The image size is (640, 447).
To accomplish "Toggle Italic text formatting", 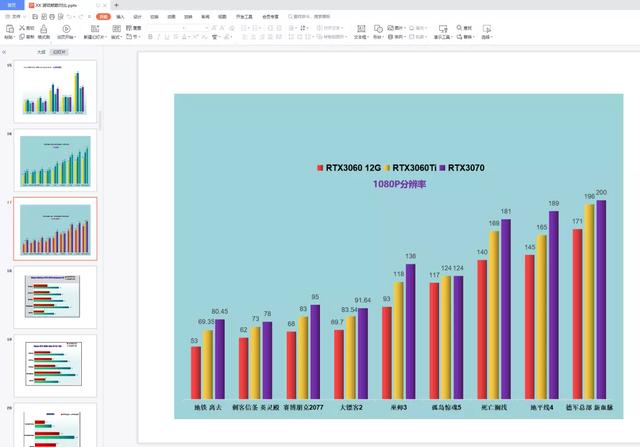I will pos(159,37).
